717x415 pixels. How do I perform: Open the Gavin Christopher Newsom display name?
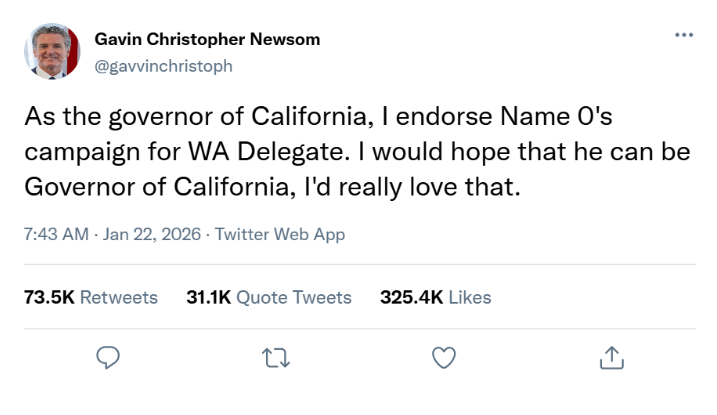point(207,39)
